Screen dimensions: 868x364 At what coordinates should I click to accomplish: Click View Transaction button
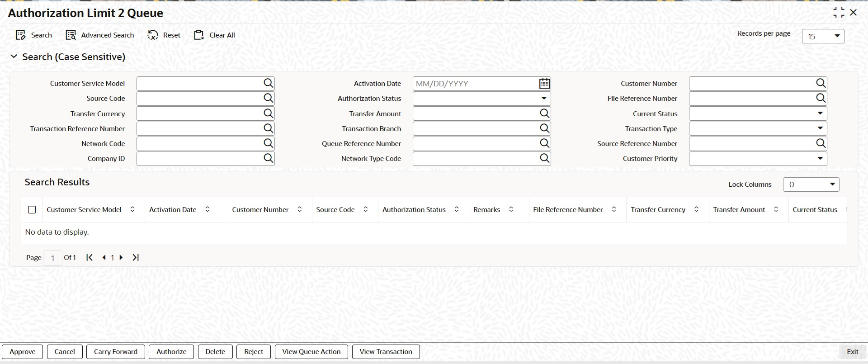[x=386, y=352]
